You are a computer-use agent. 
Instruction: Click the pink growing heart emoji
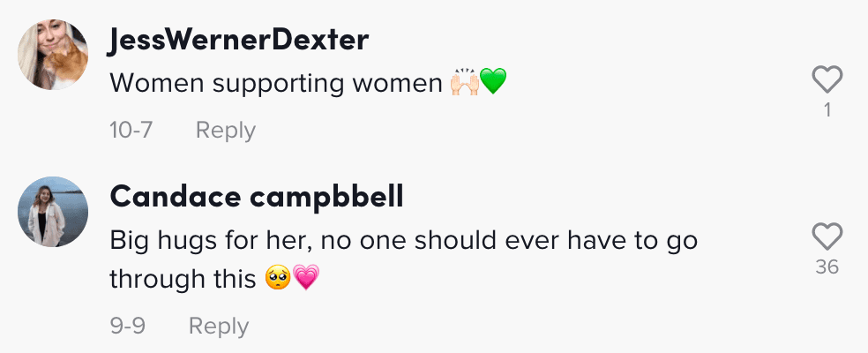tap(306, 278)
